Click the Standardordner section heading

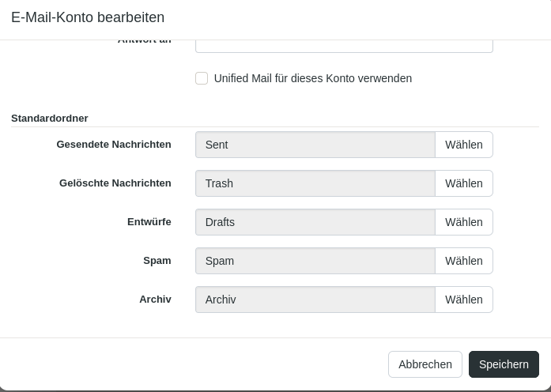coord(50,119)
